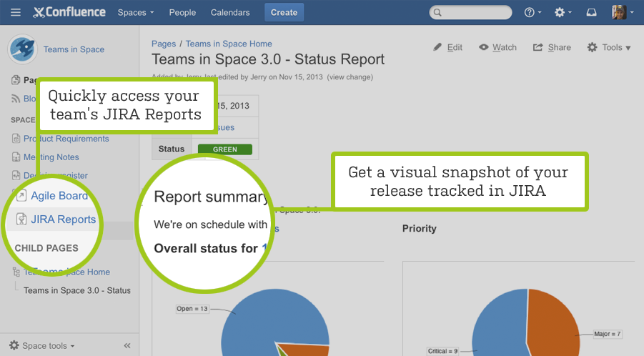644x356 pixels.
Task: Click the view change link
Action: coord(350,77)
